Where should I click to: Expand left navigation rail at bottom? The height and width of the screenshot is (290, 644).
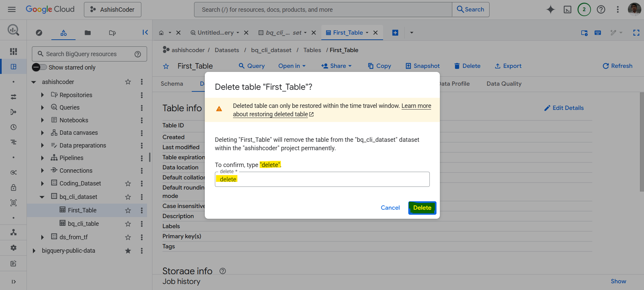tap(13, 282)
